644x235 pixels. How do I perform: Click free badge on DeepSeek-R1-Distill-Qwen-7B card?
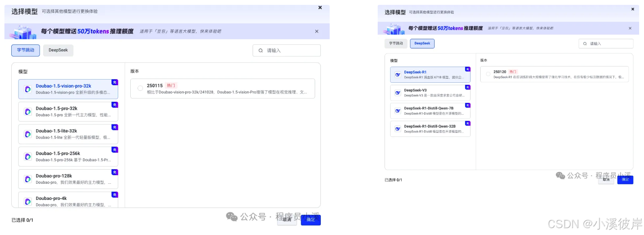tap(468, 105)
